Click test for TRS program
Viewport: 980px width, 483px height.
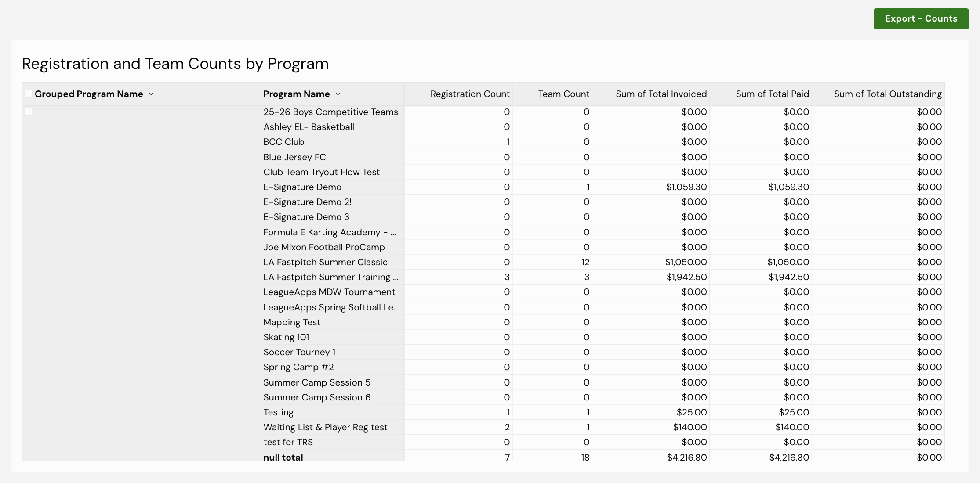288,442
